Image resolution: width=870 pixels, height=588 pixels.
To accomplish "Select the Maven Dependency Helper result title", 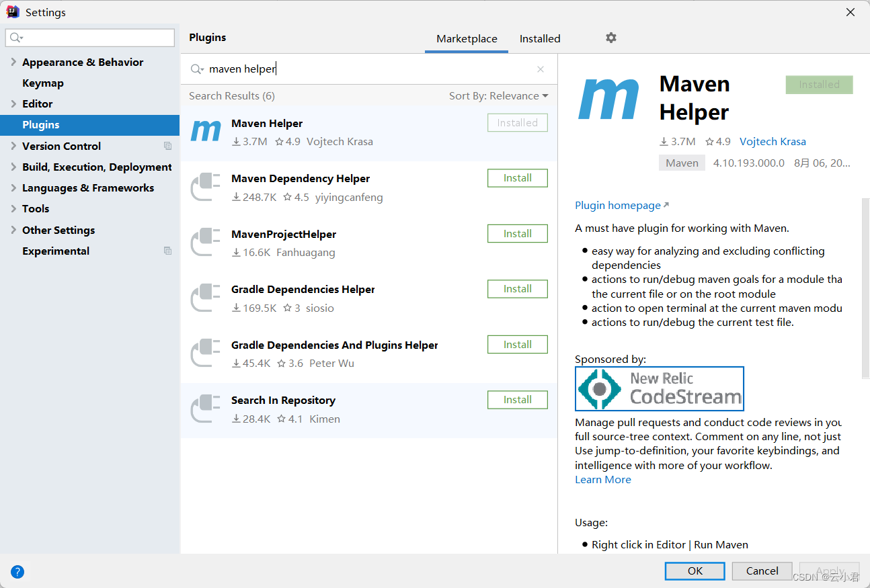I will pos(301,179).
